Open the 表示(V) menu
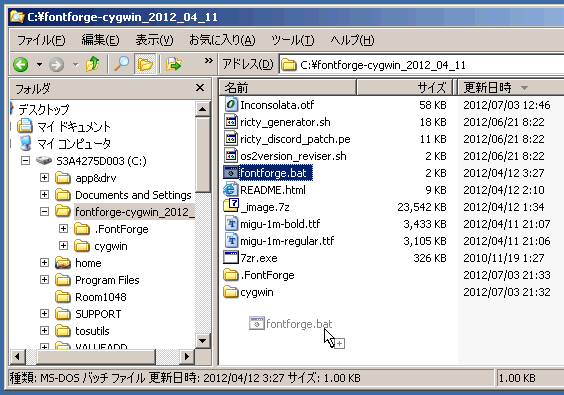Screen dimensions: 564x395 [154, 40]
